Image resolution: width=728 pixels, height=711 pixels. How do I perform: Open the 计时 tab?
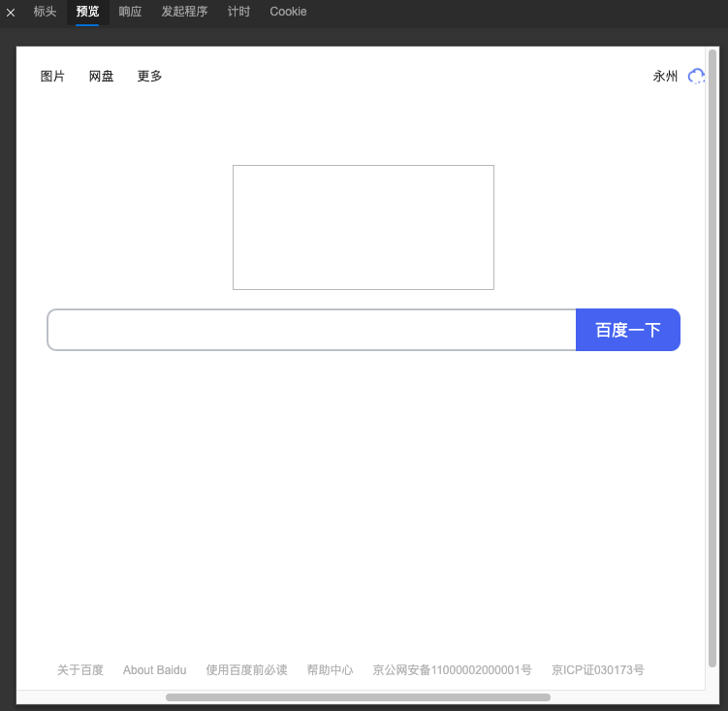pos(238,12)
